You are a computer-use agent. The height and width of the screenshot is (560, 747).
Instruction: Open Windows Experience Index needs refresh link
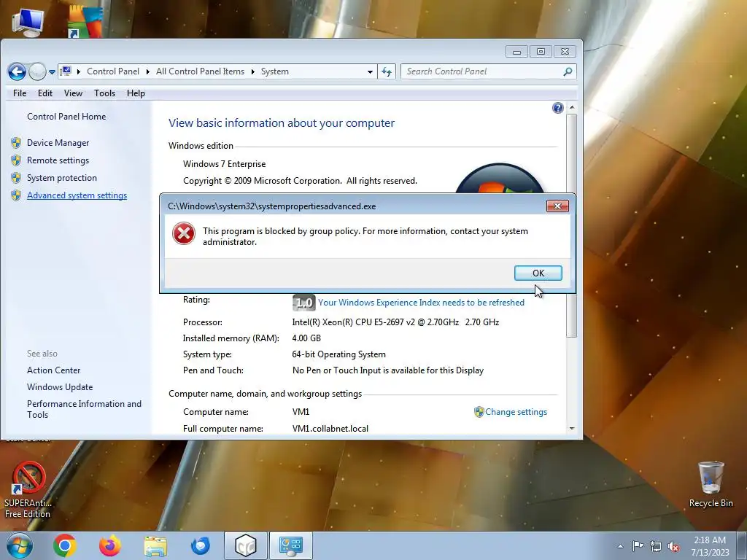click(421, 303)
